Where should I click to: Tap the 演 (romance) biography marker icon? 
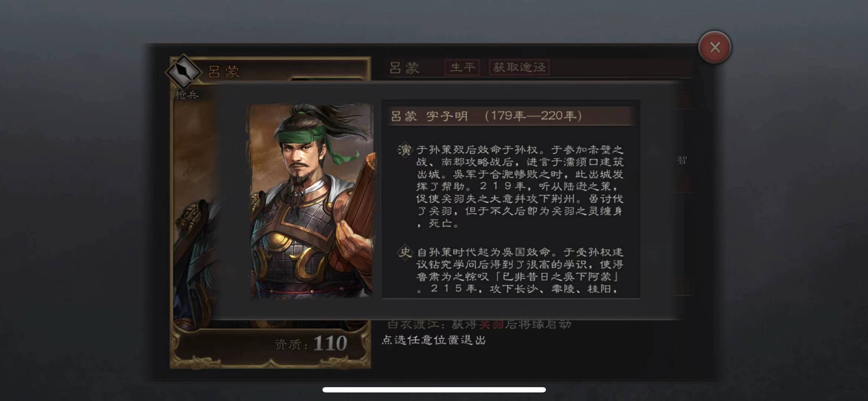[404, 150]
